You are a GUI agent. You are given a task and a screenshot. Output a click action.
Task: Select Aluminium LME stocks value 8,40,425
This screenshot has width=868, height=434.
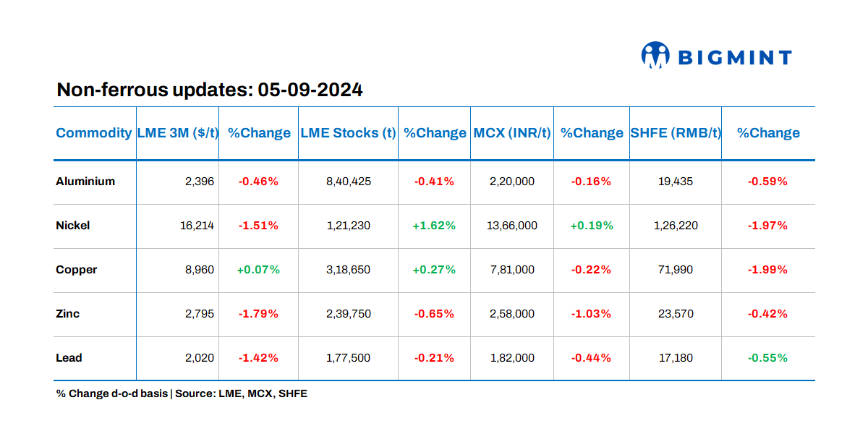(x=348, y=182)
